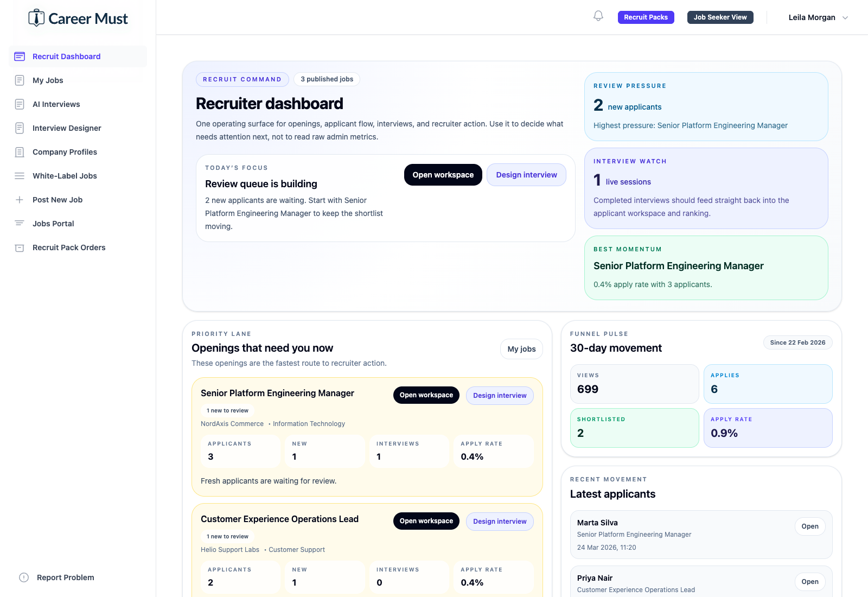868x597 pixels.
Task: Click Open workspace in Today's Focus
Action: click(443, 175)
